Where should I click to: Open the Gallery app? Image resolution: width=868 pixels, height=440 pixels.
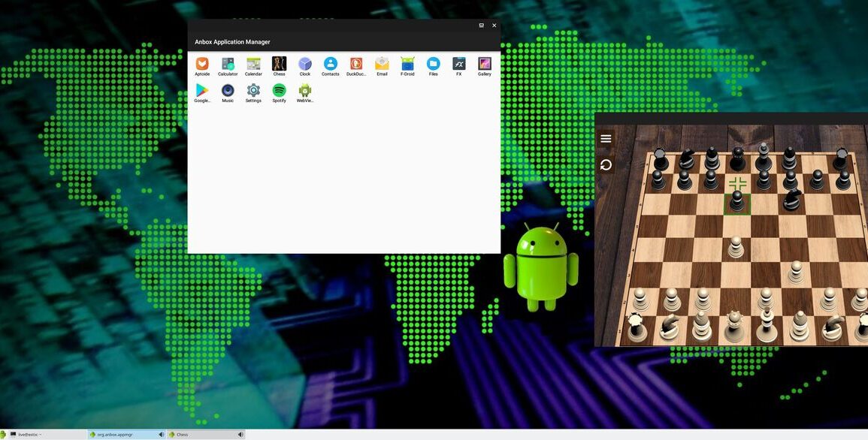click(x=484, y=65)
